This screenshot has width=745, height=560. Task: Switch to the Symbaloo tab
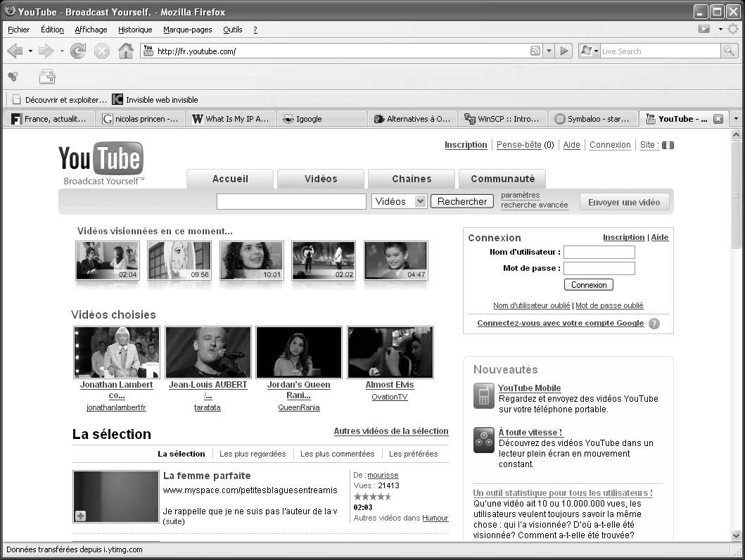point(592,119)
